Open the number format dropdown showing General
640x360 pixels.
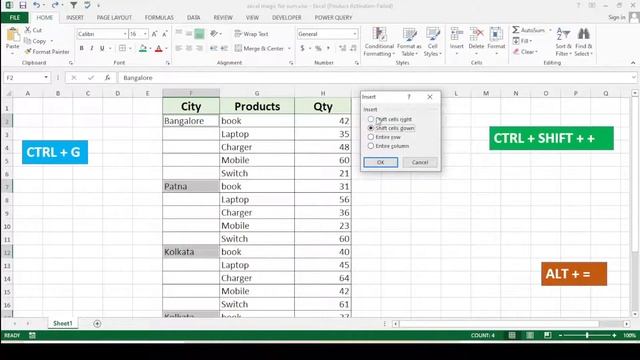tap(355, 34)
